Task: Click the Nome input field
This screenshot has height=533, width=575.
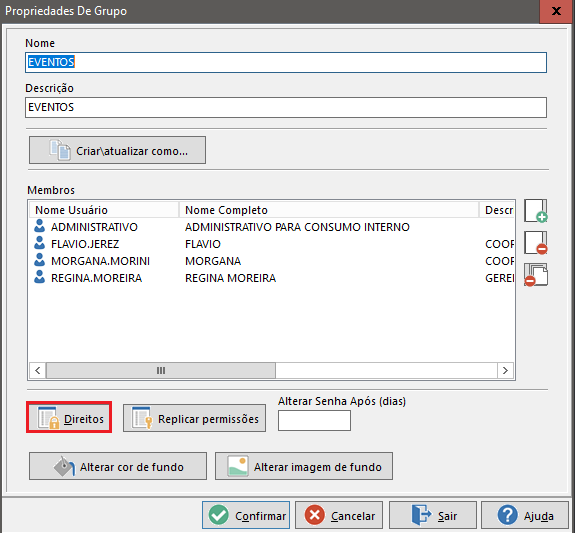Action: [286, 62]
